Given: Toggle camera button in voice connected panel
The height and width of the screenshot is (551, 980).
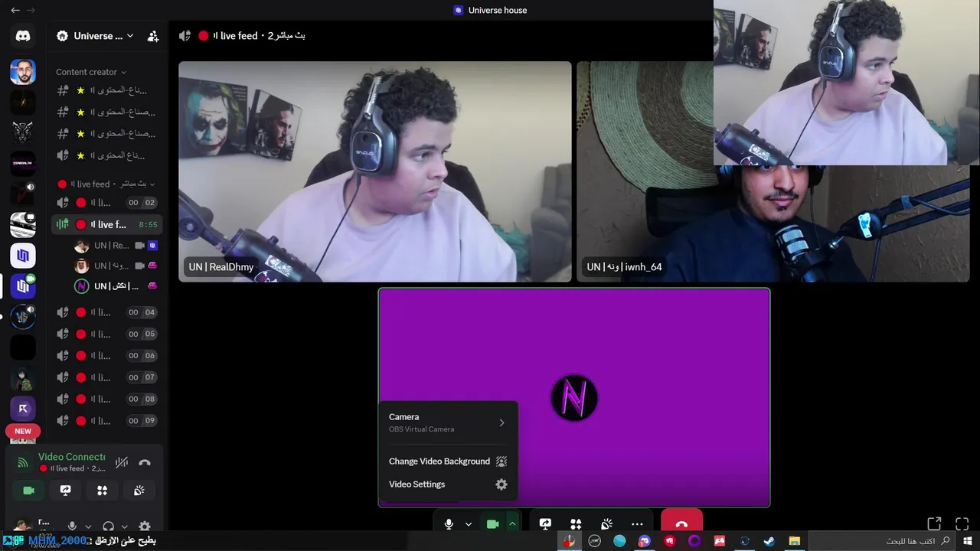Looking at the screenshot, I should tap(28, 491).
